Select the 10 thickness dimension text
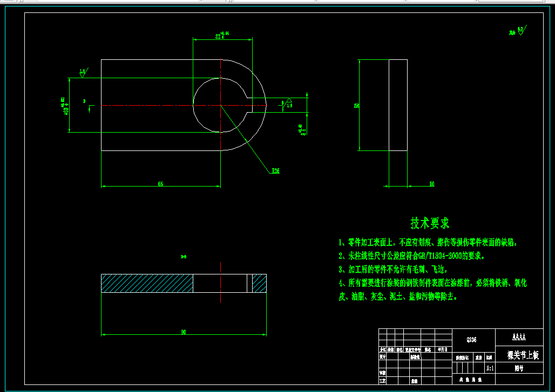Viewport: 555px width, 392px height. [431, 184]
